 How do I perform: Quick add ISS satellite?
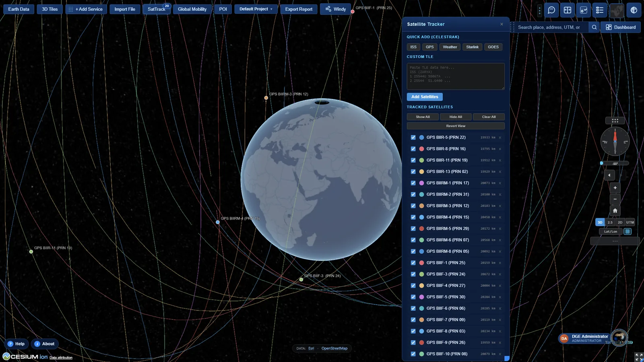click(x=413, y=47)
